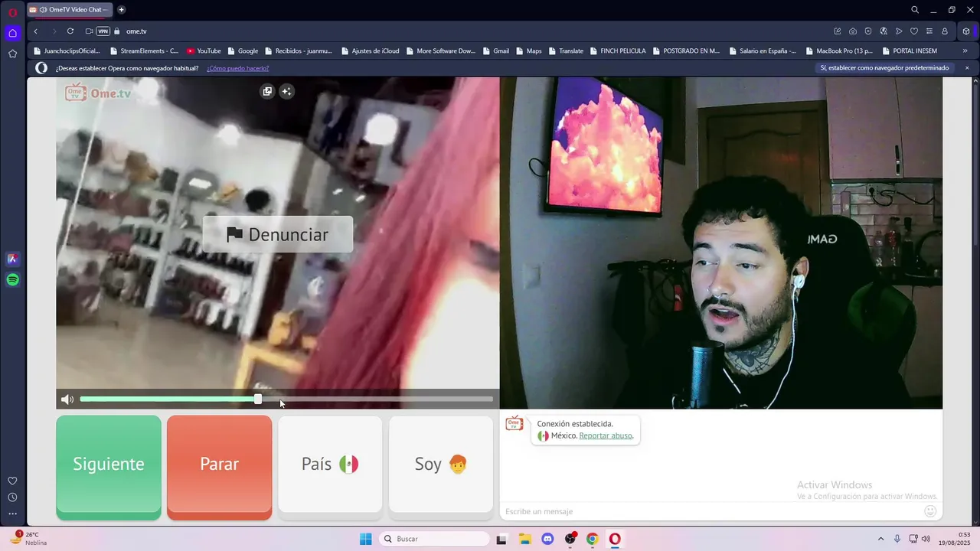
Task: View site security lock info
Action: click(117, 31)
